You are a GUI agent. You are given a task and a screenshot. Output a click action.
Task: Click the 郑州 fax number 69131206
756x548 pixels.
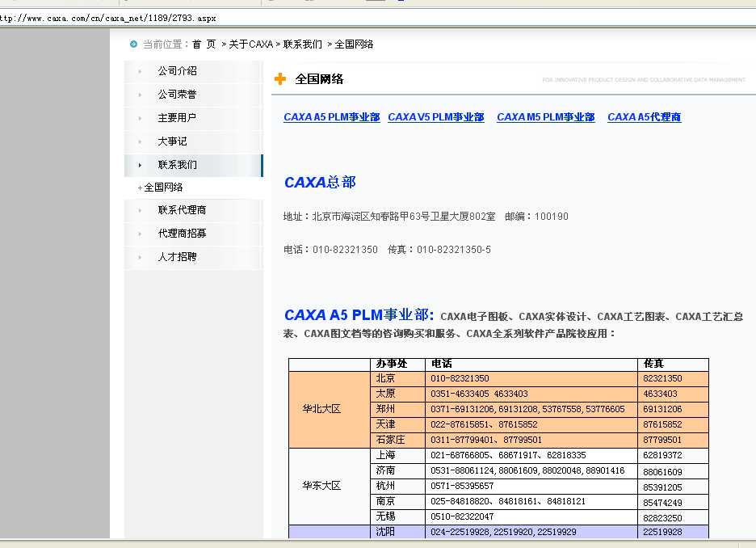[x=662, y=410]
